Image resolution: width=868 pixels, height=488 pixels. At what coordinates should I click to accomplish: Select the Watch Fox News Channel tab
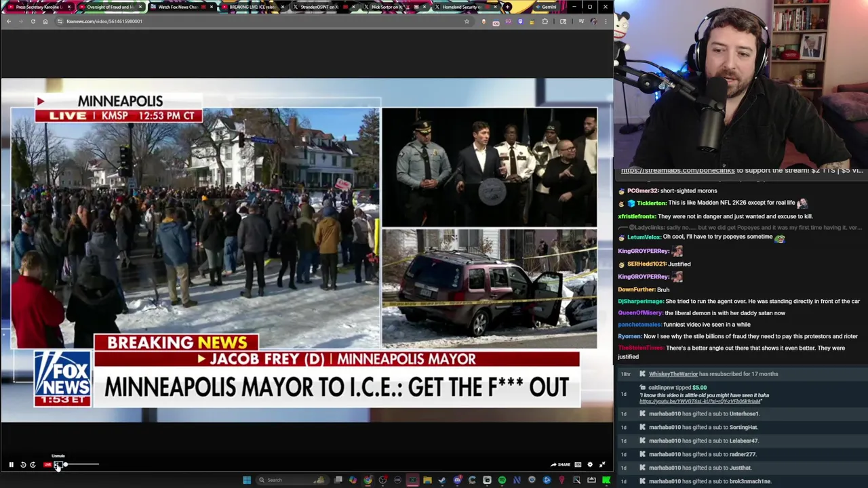click(x=182, y=7)
